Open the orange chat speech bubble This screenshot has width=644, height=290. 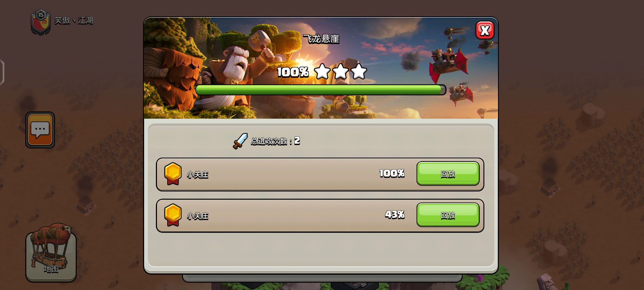40,130
